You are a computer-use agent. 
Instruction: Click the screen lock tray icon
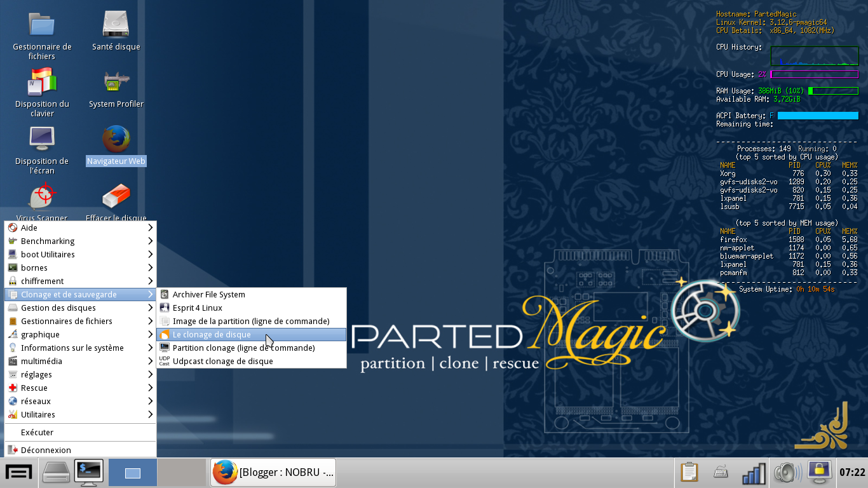[x=820, y=473]
